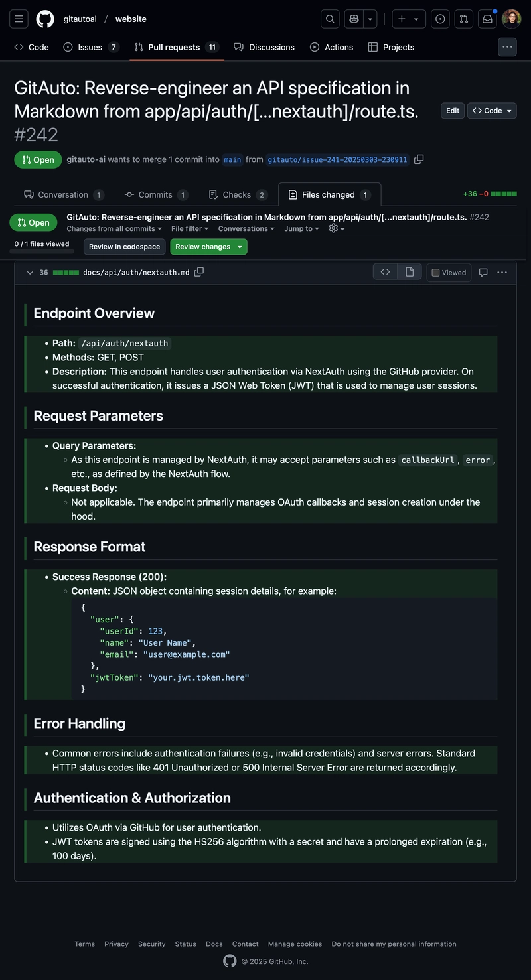Click Review in codespace button
Screen dimensions: 531x980
(125, 247)
